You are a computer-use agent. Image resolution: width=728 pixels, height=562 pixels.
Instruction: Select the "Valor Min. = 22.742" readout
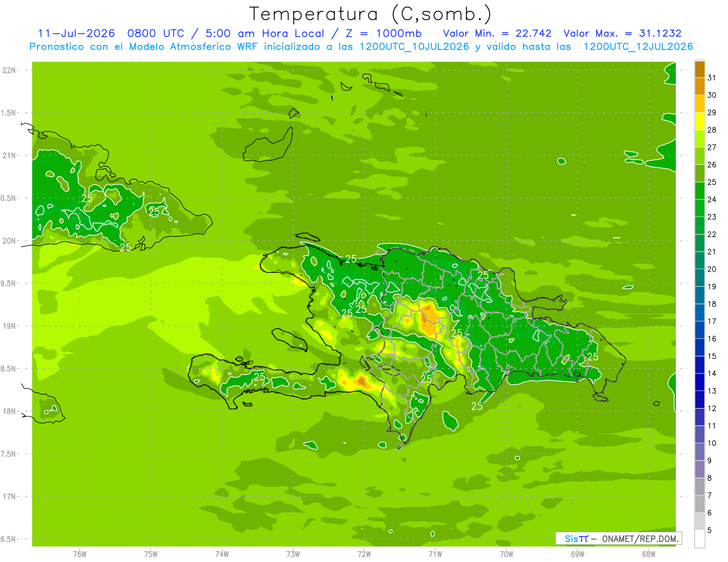tap(497, 33)
